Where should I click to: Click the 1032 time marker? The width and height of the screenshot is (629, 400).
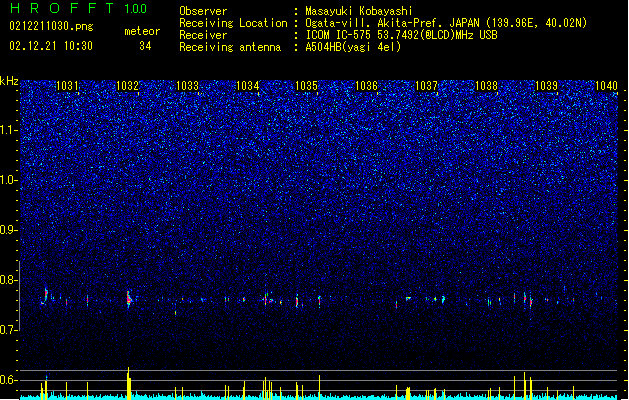(127, 86)
